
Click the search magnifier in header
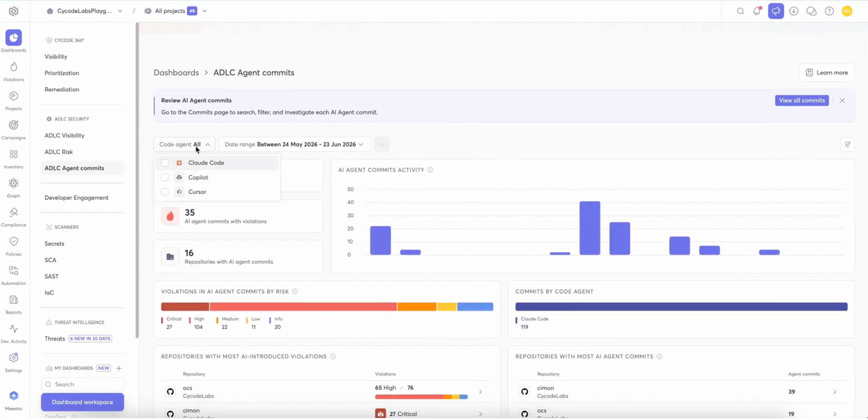pos(740,11)
